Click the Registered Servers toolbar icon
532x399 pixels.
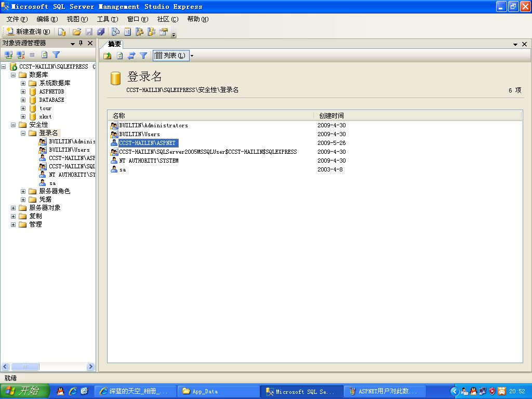[x=116, y=32]
